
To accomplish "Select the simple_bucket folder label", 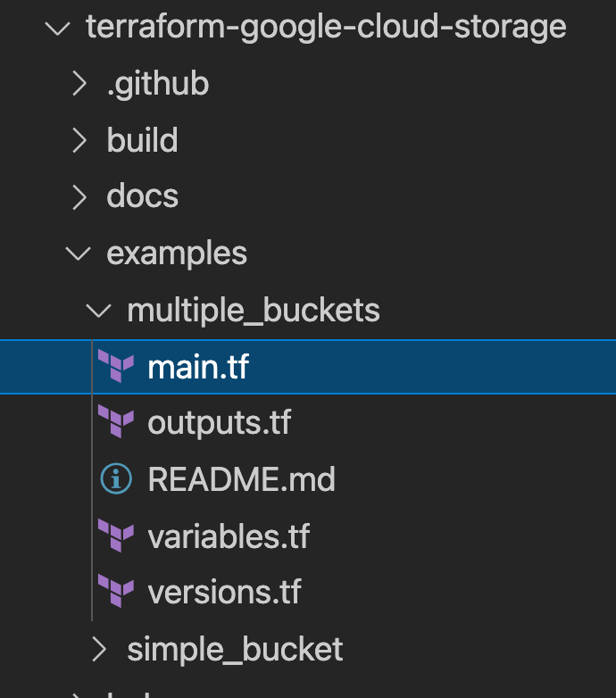I will click(235, 649).
